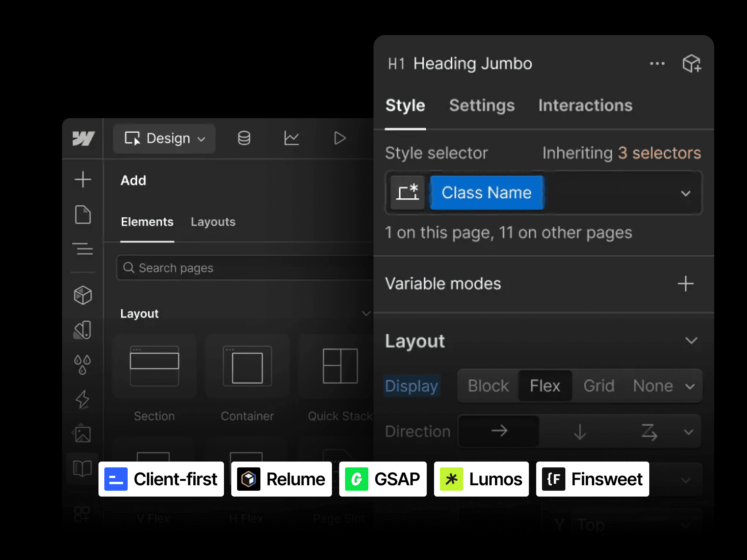
Task: Switch to the Style tab
Action: 405,105
